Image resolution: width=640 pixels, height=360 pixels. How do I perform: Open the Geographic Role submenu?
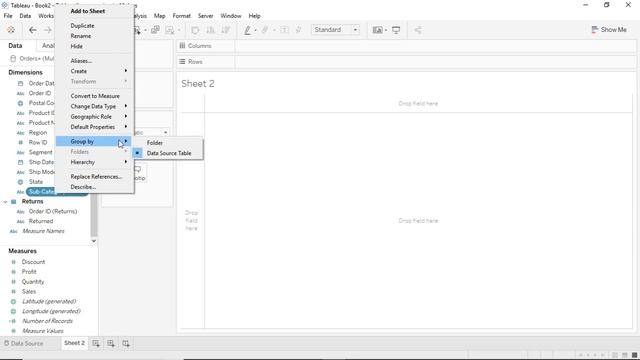coord(95,117)
